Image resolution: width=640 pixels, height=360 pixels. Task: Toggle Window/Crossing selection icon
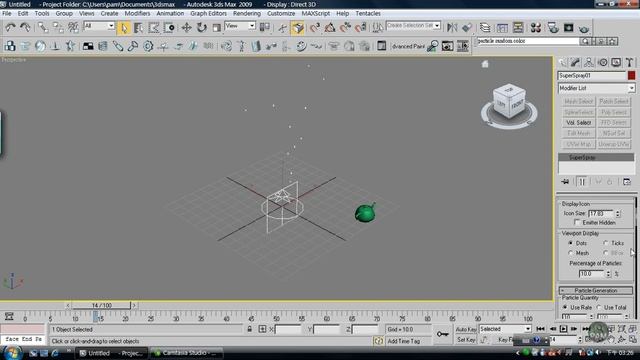169,28
